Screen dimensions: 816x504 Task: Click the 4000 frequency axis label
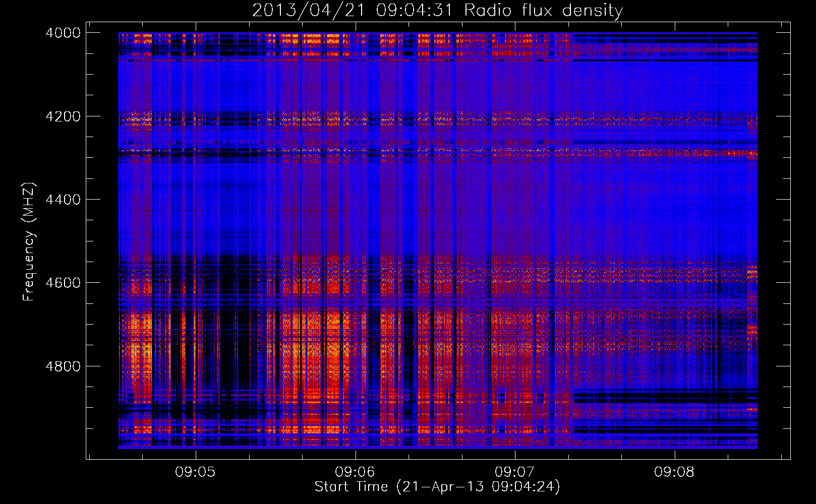(x=63, y=33)
